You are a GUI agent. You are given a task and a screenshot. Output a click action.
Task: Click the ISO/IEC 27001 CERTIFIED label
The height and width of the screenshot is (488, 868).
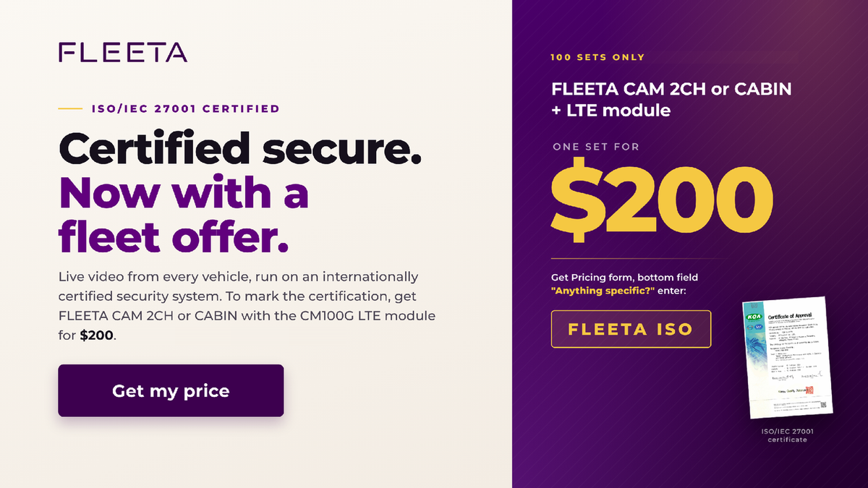coord(186,109)
